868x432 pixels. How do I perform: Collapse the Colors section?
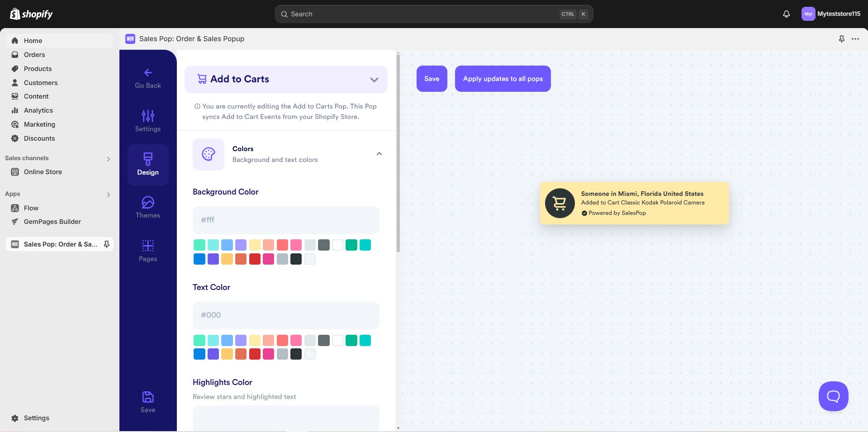(379, 154)
